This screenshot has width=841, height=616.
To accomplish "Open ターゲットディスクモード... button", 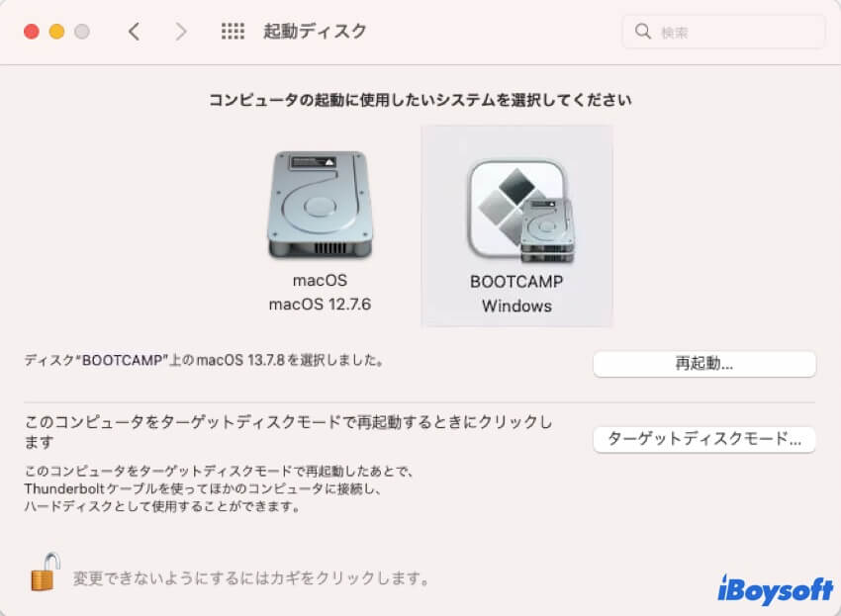I will click(704, 440).
